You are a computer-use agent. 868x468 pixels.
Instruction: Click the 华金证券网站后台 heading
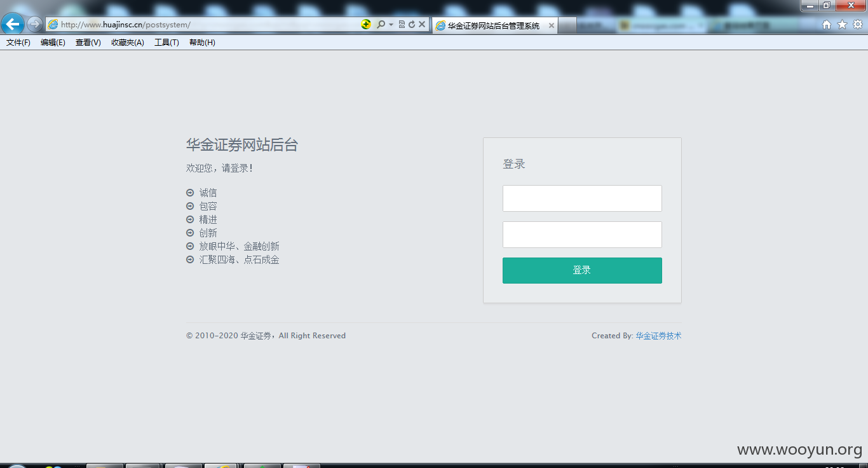point(242,145)
